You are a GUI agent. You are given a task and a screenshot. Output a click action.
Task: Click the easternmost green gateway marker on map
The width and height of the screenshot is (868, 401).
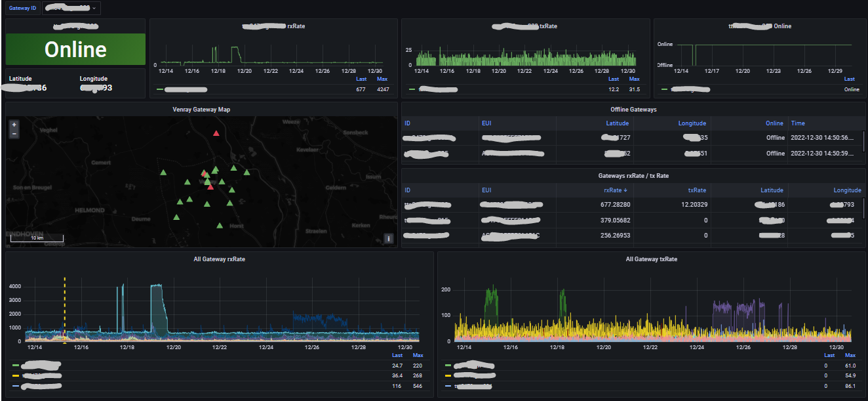click(x=247, y=173)
